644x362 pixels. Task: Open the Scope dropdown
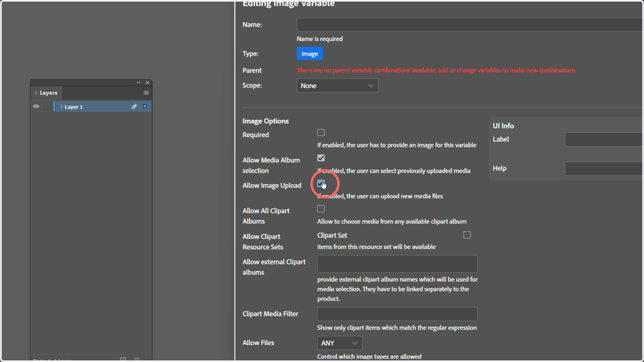[338, 86]
